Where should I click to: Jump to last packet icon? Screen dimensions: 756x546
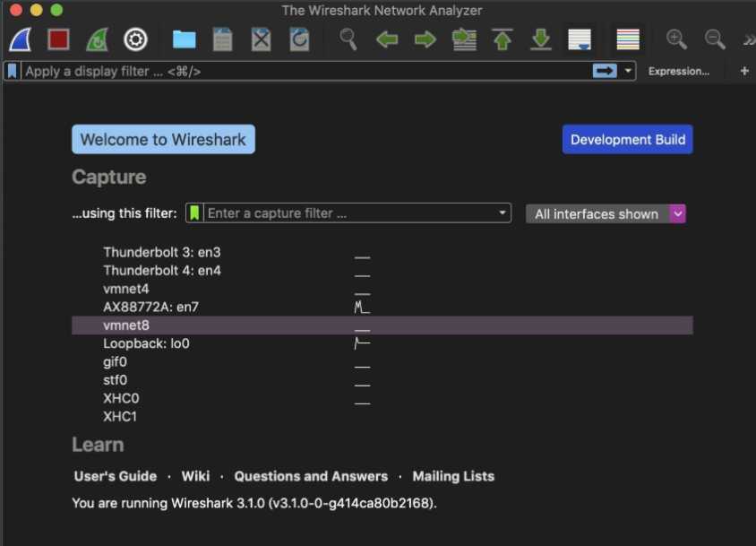pos(541,39)
